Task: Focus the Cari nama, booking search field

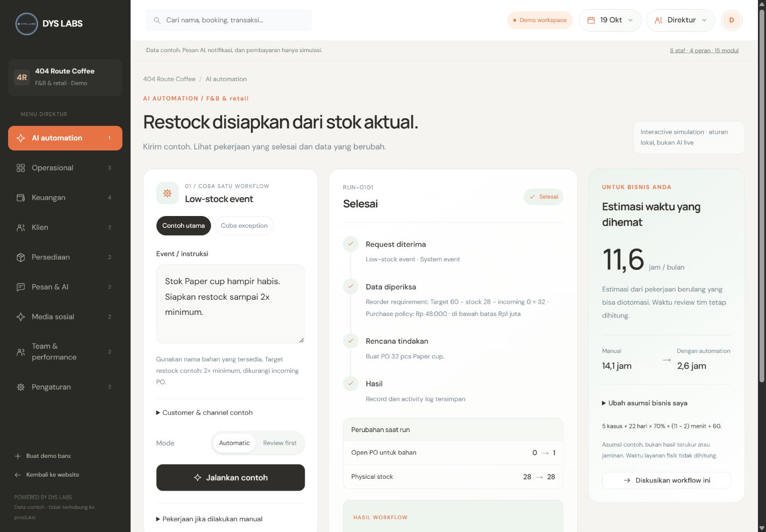Action: pos(229,20)
